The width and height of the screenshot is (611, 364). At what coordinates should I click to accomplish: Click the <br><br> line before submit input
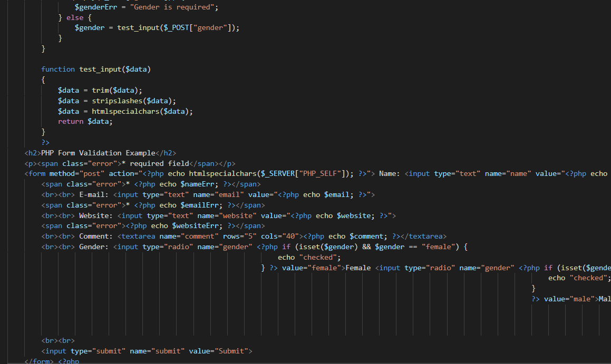(58, 341)
